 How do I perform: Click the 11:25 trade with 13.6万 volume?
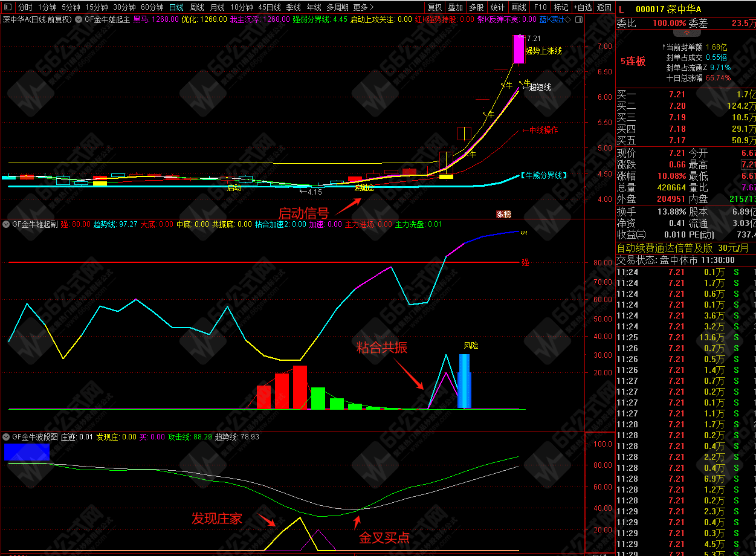coord(686,337)
